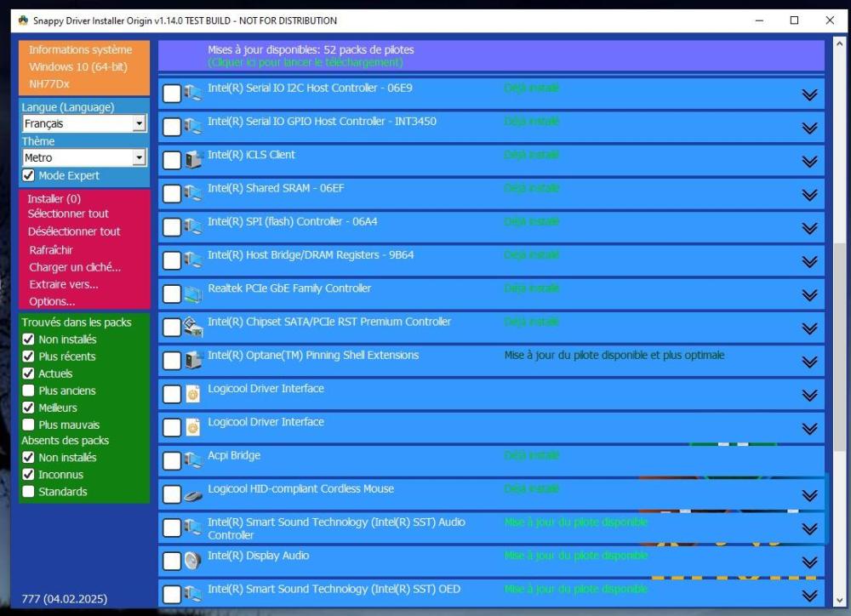
Task: Open 'Options...' in the side panel
Action: (52, 301)
